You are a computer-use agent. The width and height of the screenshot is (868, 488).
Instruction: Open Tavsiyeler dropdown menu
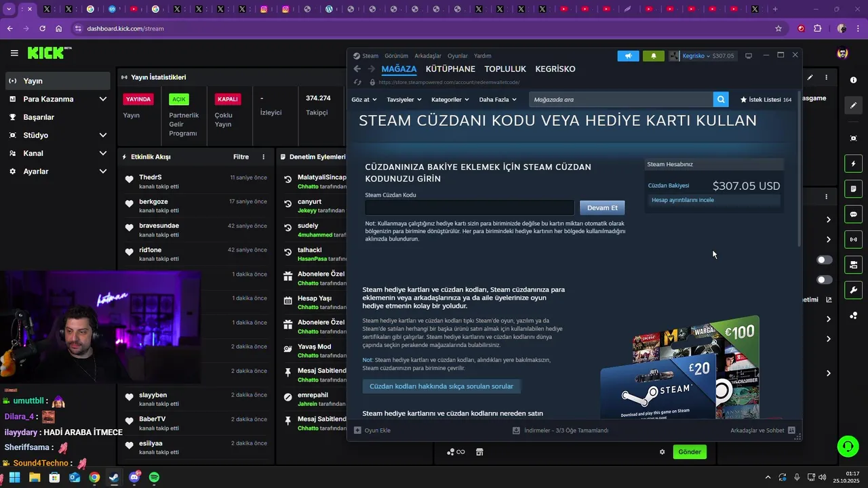(404, 100)
